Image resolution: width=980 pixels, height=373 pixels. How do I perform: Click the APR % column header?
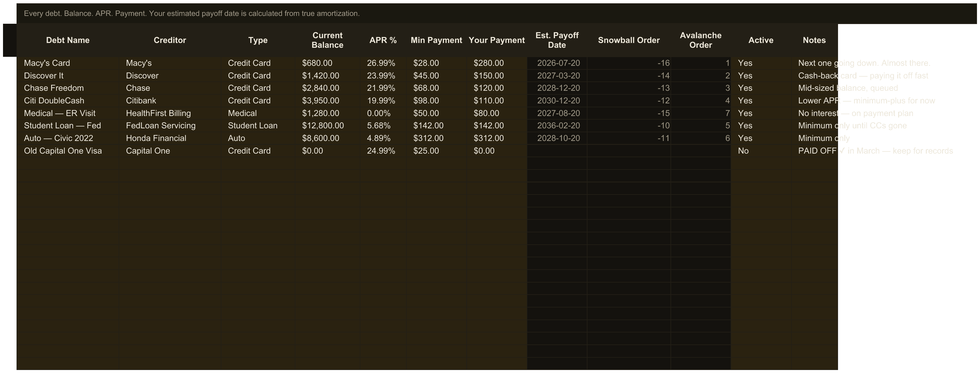pos(383,40)
